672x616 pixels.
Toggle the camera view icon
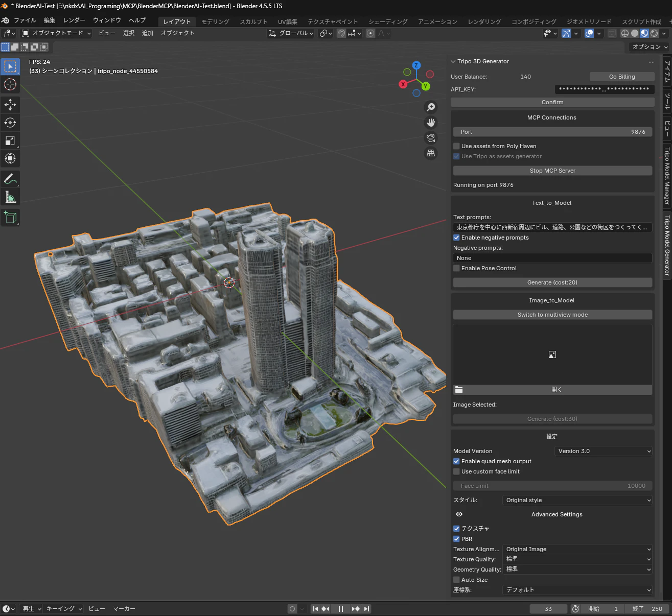[431, 138]
